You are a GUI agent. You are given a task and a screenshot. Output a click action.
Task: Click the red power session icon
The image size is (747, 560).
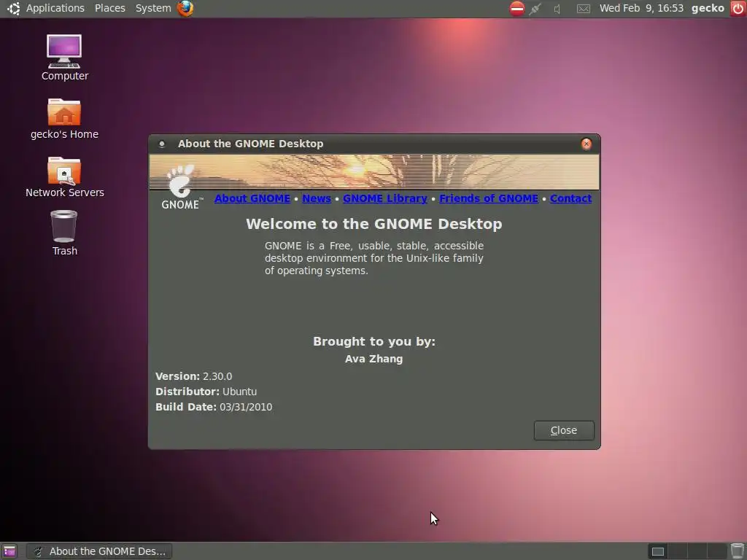[x=738, y=8]
